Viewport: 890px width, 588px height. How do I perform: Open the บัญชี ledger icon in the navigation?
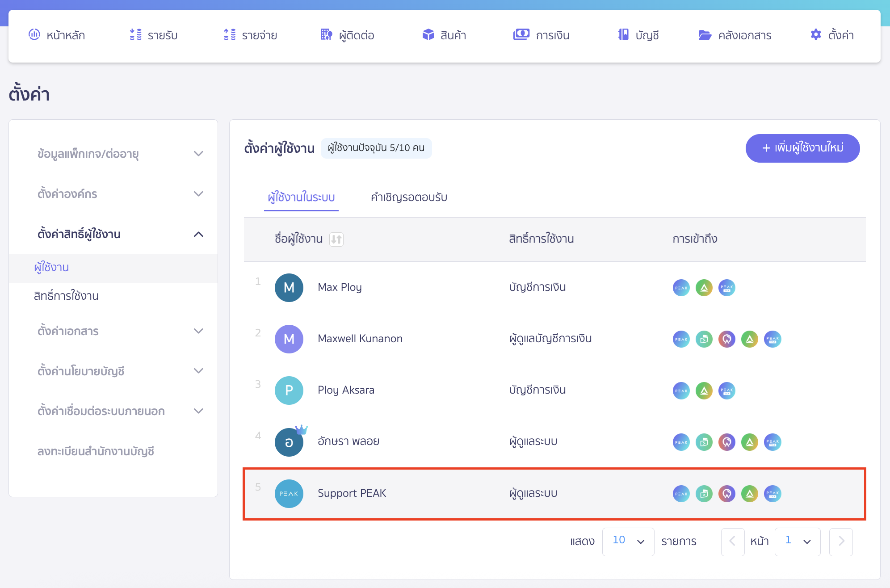[622, 35]
